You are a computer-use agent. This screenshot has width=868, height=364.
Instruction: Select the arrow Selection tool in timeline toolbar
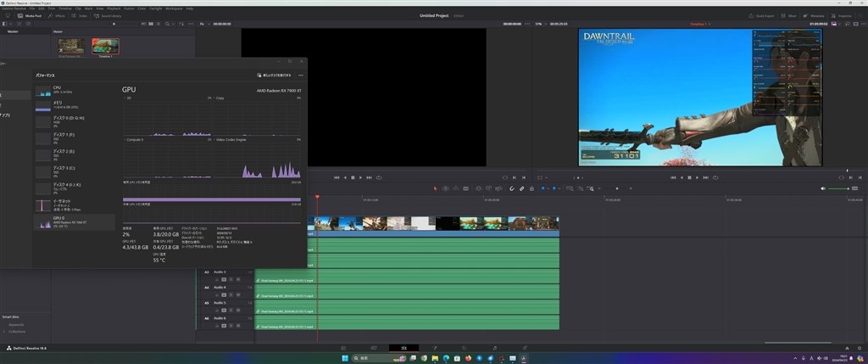[x=436, y=188]
